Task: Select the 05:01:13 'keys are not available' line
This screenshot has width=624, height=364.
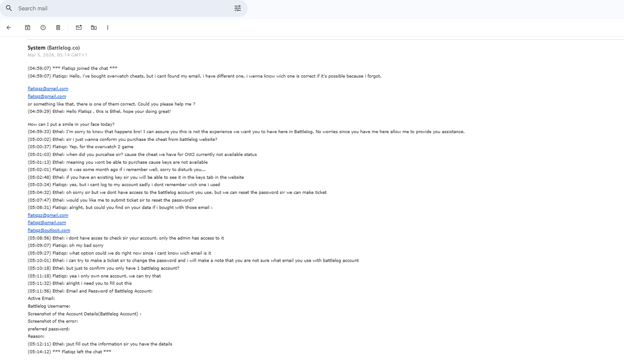Action: click(118, 162)
